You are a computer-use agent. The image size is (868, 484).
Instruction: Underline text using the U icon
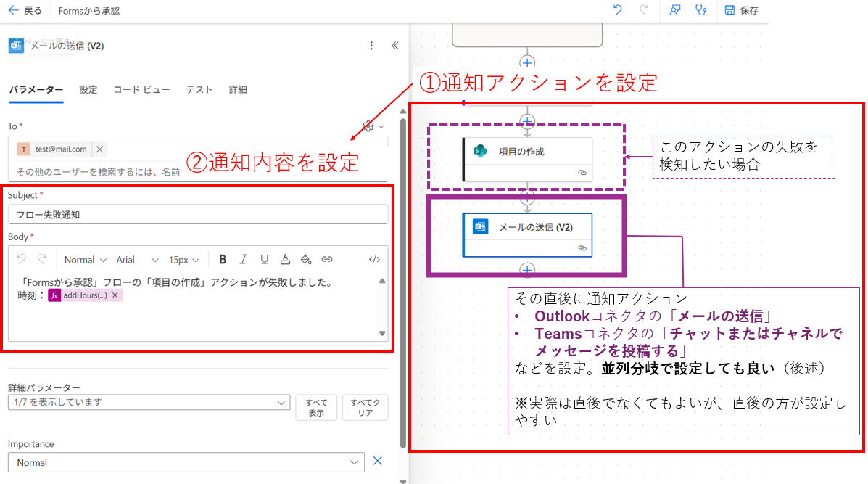pos(265,258)
